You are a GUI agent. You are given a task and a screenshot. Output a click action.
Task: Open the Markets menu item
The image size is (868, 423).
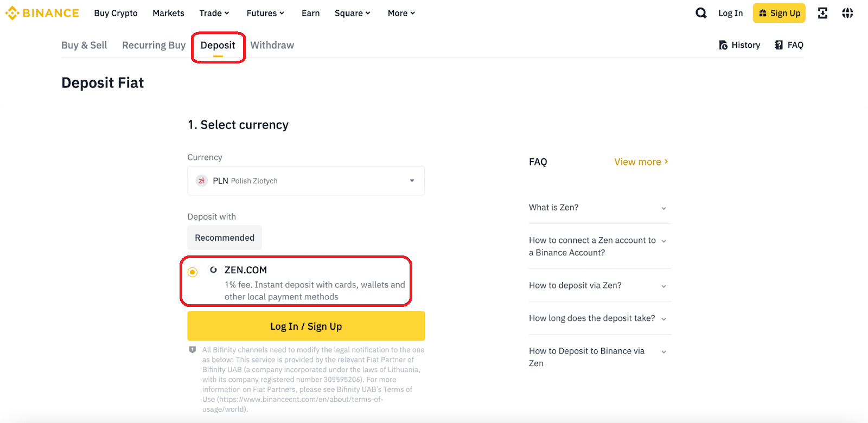coord(168,13)
